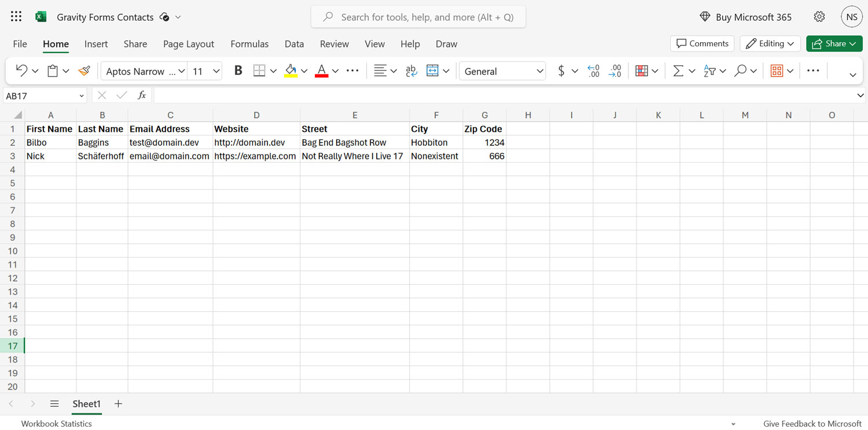Image resolution: width=868 pixels, height=430 pixels.
Task: Click the Currency dollar format icon
Action: 561,71
